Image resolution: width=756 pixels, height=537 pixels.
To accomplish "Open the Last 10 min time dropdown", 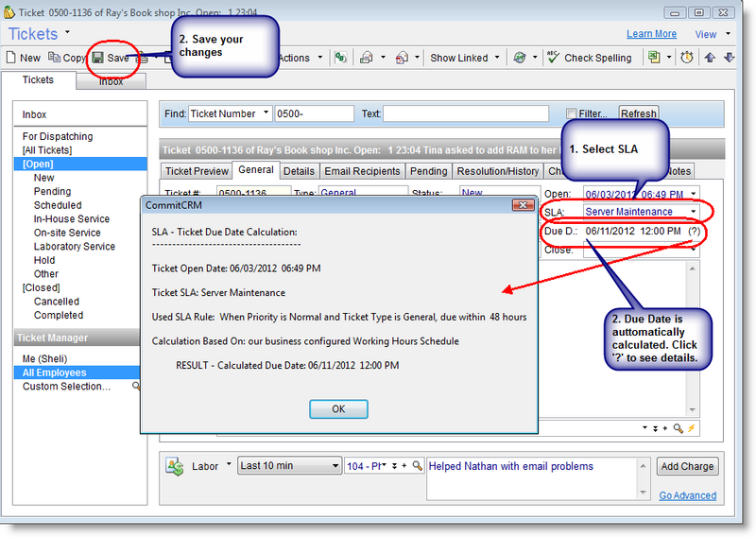I will click(x=335, y=466).
